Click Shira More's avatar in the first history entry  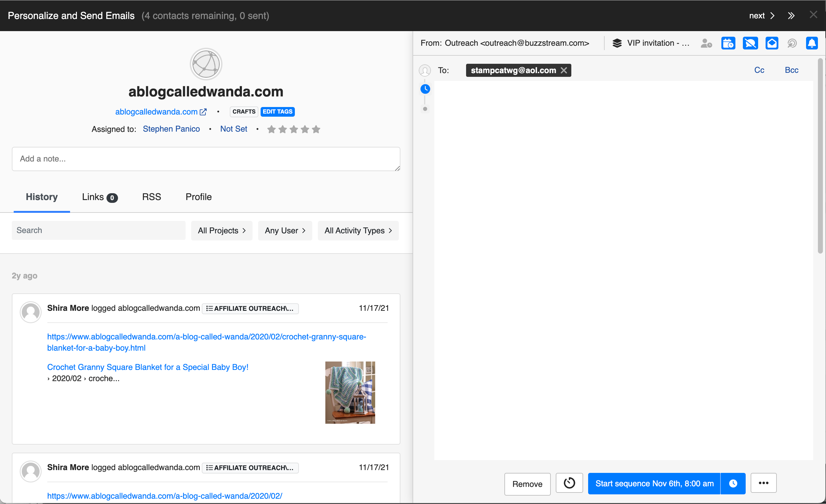coord(31,312)
